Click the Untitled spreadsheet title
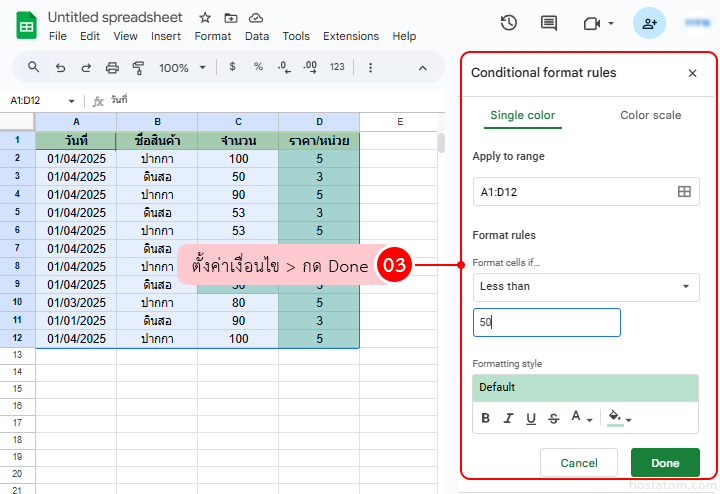This screenshot has width=720, height=494. click(x=115, y=17)
